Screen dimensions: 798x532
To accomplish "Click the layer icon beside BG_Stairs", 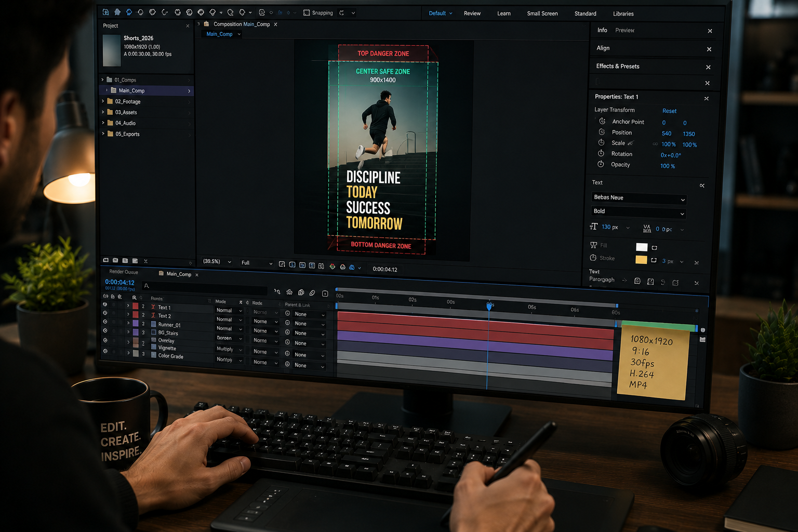I will (153, 332).
